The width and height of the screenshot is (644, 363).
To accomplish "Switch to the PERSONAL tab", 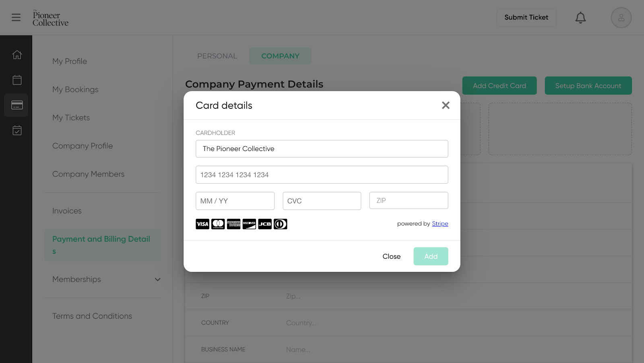I will [x=217, y=56].
